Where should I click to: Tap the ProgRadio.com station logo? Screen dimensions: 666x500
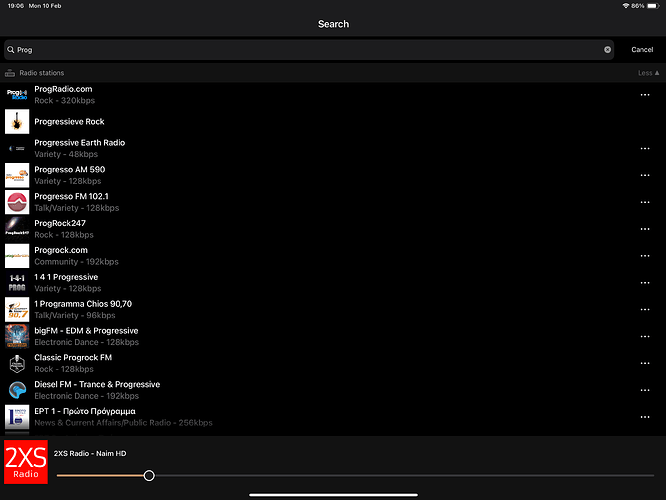[x=17, y=95]
